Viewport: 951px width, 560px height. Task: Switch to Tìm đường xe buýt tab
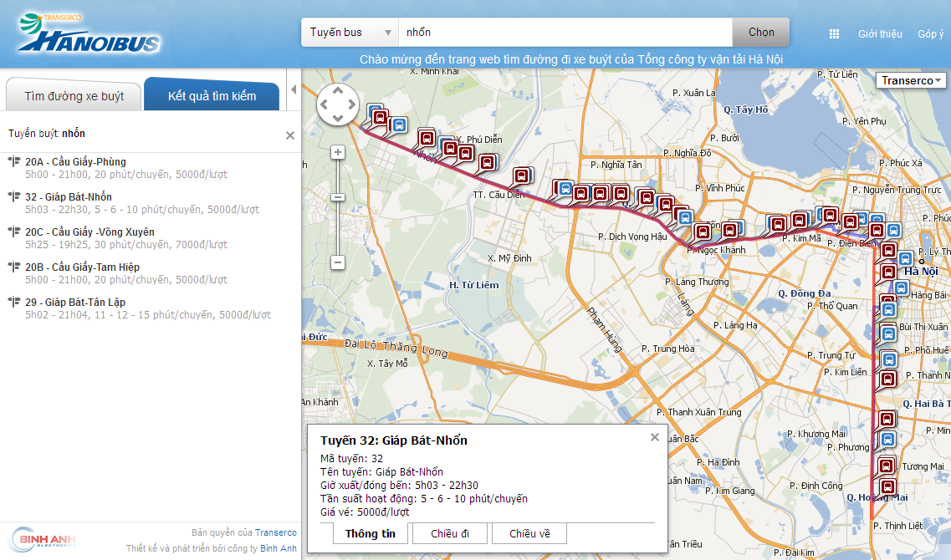pos(74,96)
